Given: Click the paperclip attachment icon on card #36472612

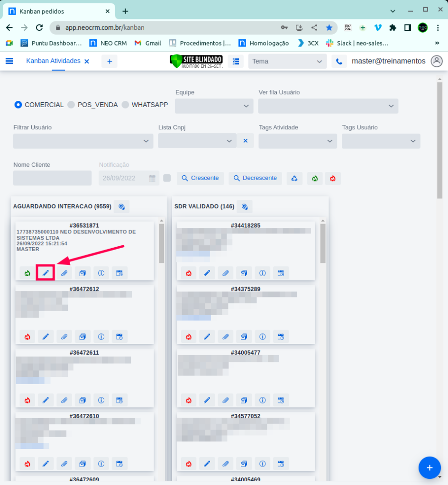Looking at the screenshot, I should [64, 337].
